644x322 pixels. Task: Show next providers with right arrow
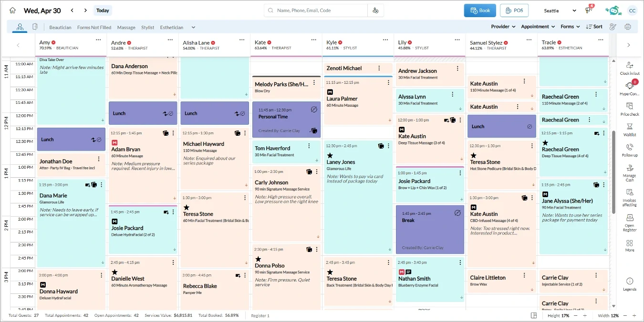click(x=628, y=45)
